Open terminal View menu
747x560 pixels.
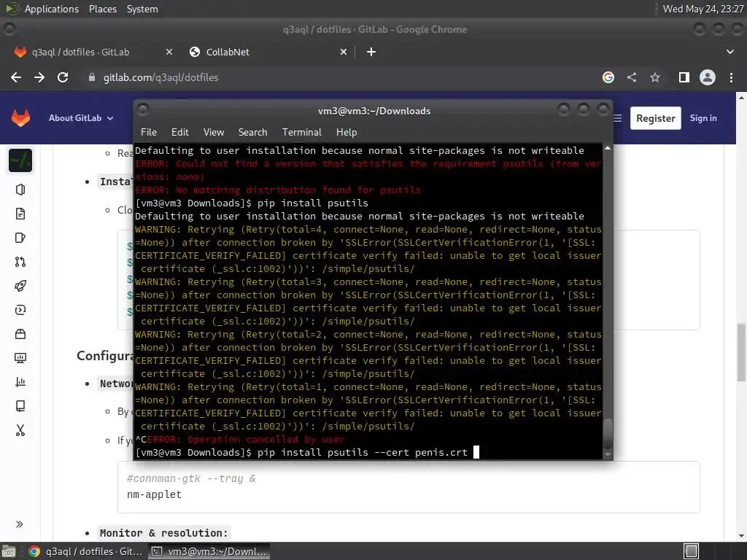click(214, 133)
